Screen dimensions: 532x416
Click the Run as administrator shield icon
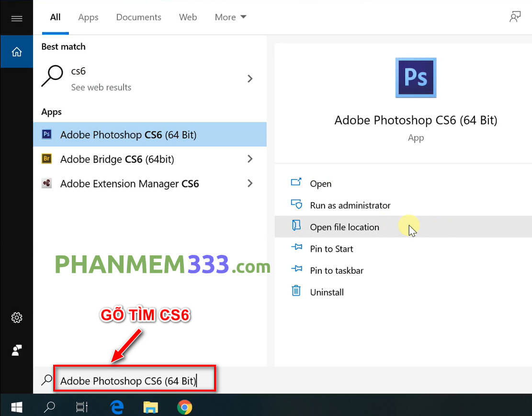point(296,204)
